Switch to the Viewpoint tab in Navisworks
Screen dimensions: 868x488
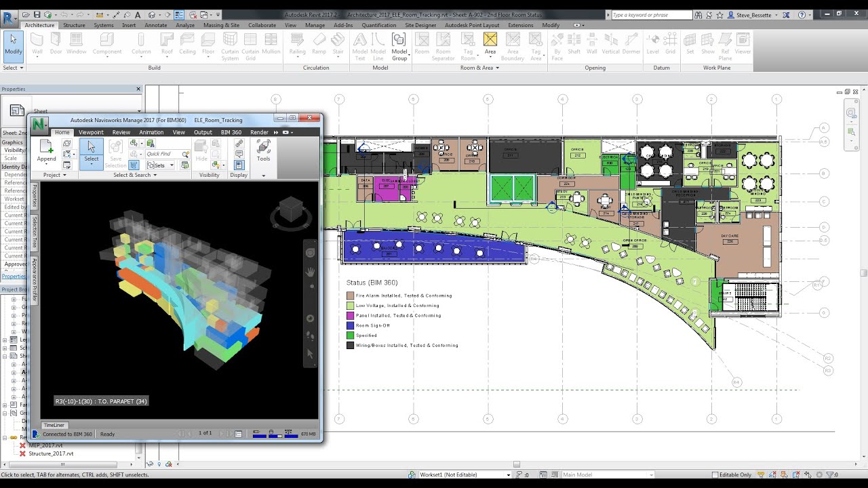[x=91, y=132]
